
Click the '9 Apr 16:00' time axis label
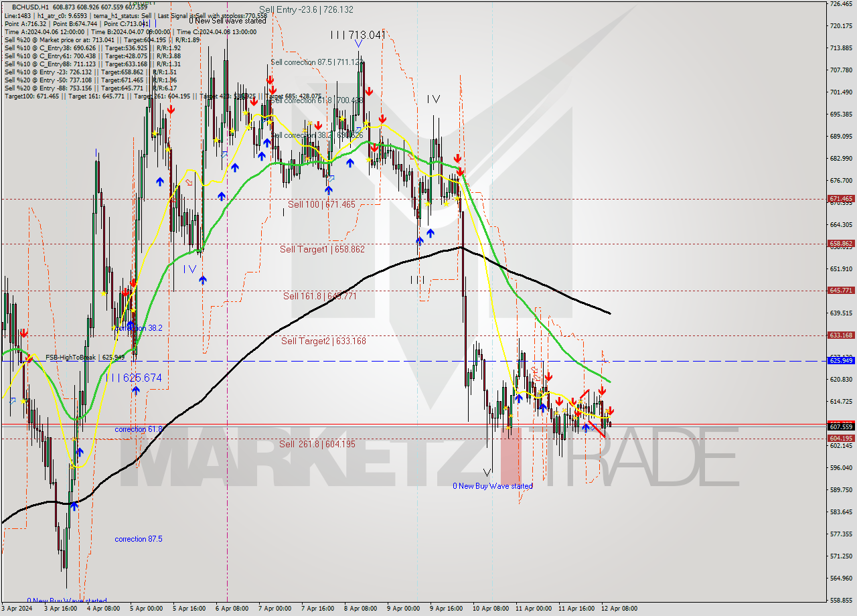coord(446,609)
